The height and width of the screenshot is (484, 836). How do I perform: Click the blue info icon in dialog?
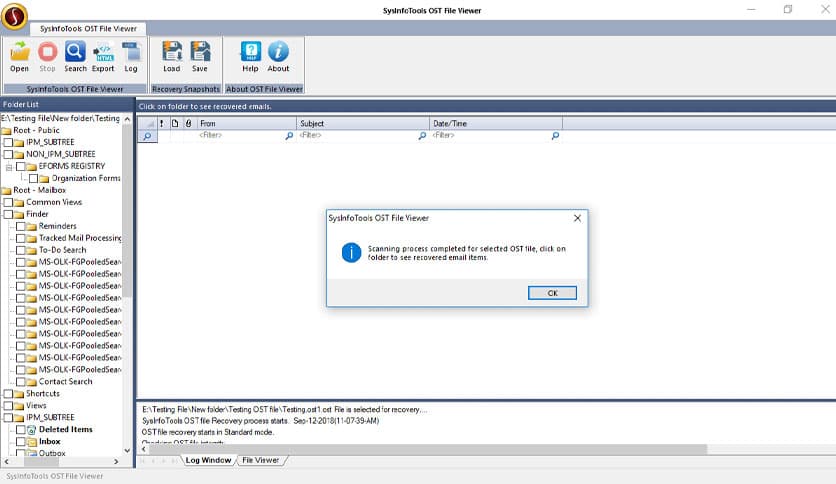point(351,253)
